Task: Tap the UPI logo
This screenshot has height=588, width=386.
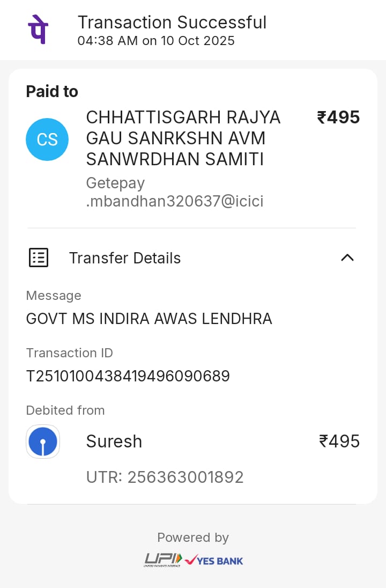Action: pos(163,560)
